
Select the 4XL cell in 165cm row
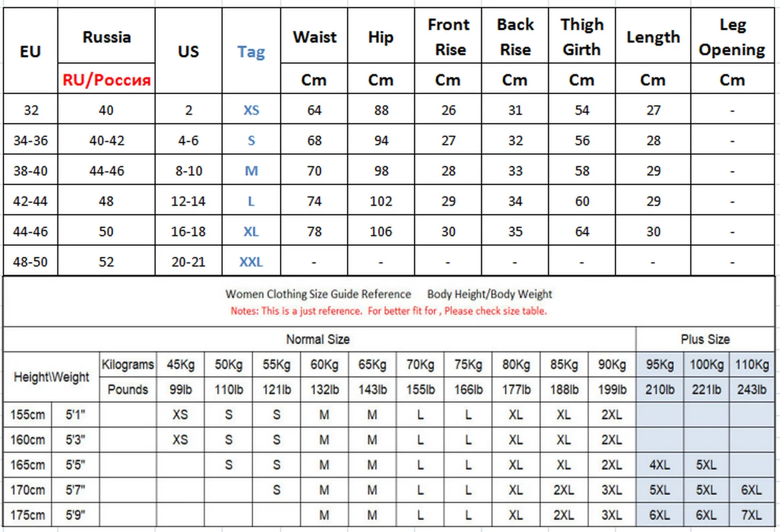tap(659, 465)
